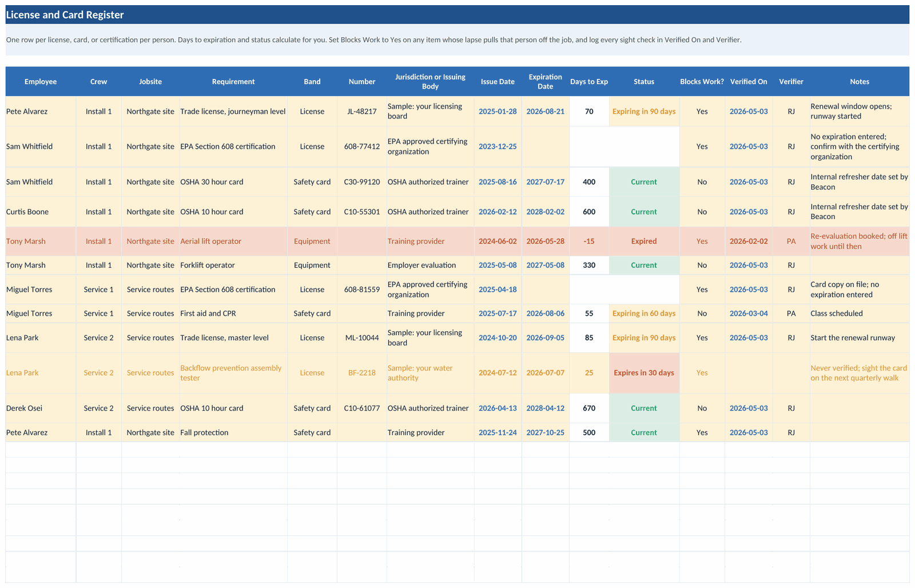The width and height of the screenshot is (915, 588).
Task: Click the empty cell under Pete Alvarez Fall protection row
Action: coord(41,450)
